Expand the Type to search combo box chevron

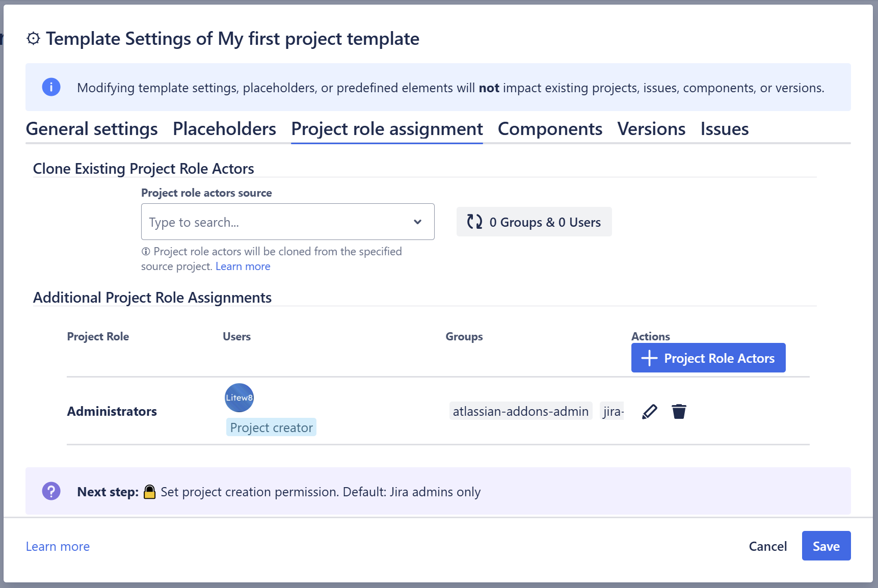pyautogui.click(x=418, y=222)
